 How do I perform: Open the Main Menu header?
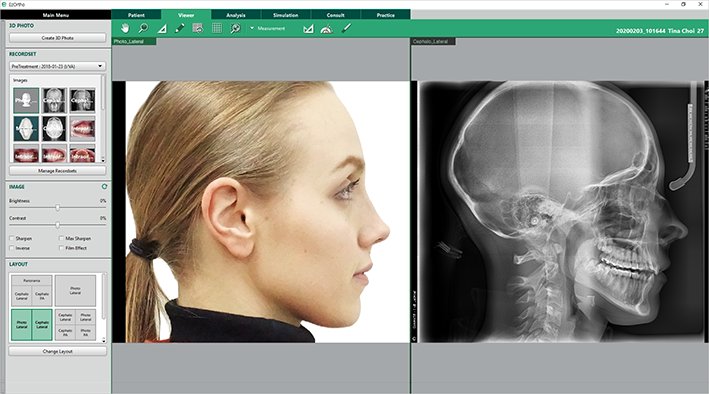(56, 15)
